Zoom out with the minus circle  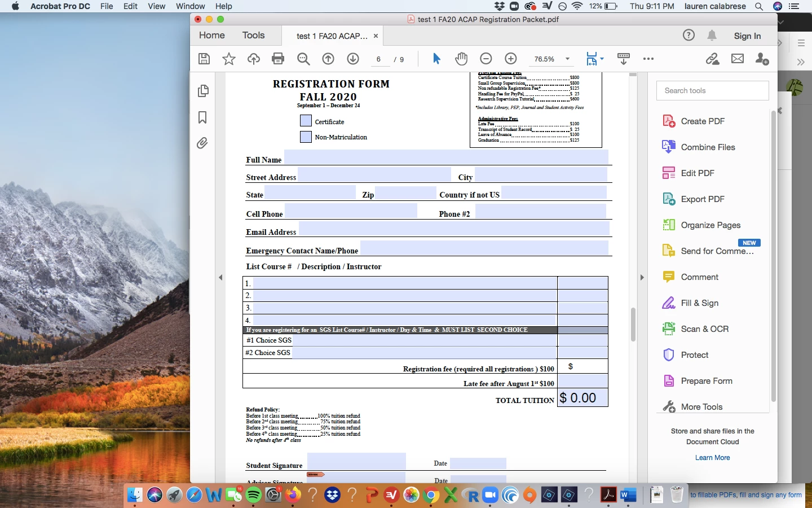[x=486, y=59]
